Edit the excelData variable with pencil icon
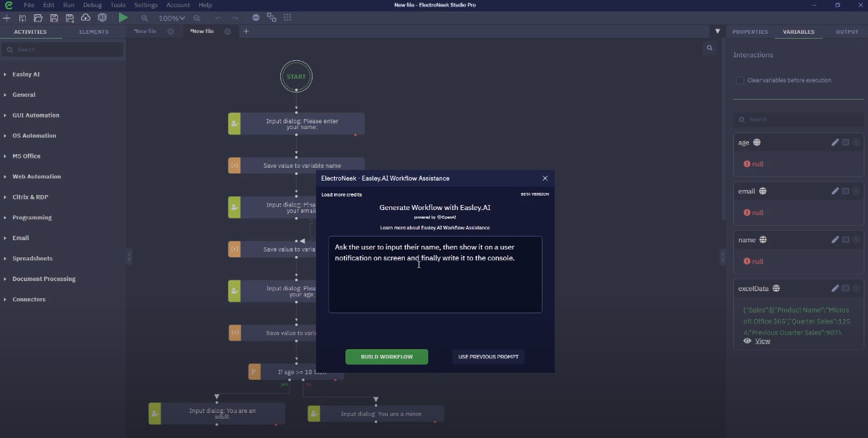868x438 pixels. coord(835,289)
